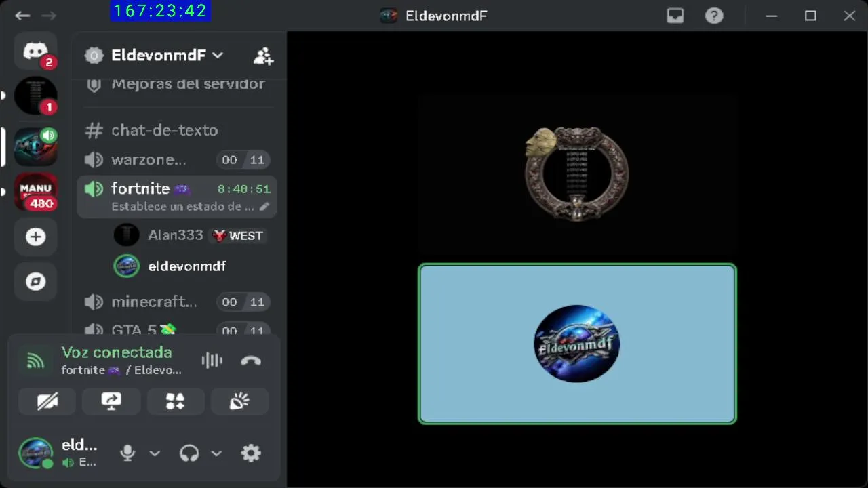This screenshot has width=868, height=488.
Task: Click Establece un estado de channel status
Action: pos(182,207)
